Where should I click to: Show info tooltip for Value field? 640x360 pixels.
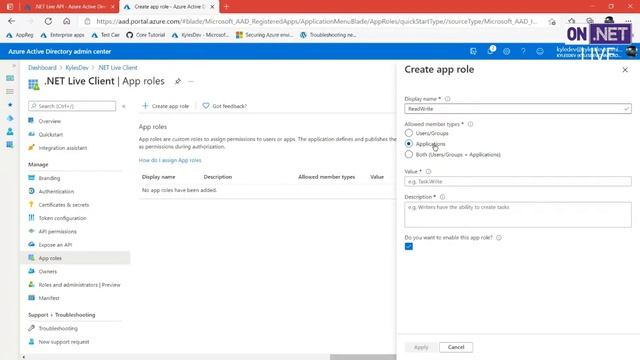click(428, 171)
